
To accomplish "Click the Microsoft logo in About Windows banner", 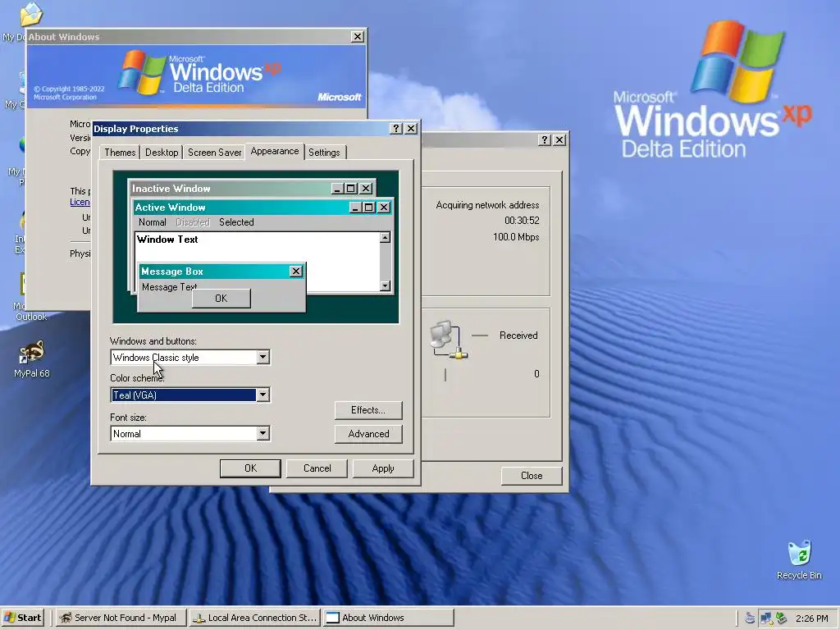I will [x=339, y=97].
